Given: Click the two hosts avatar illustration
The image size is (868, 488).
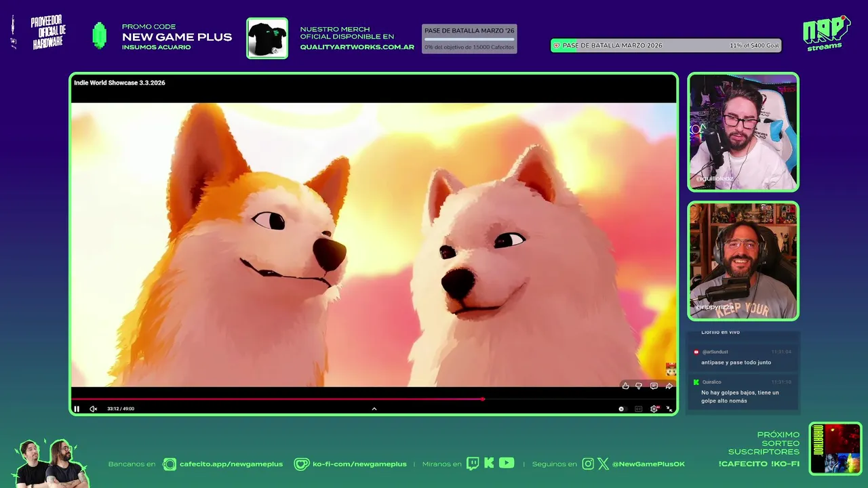Looking at the screenshot, I should pyautogui.click(x=51, y=463).
